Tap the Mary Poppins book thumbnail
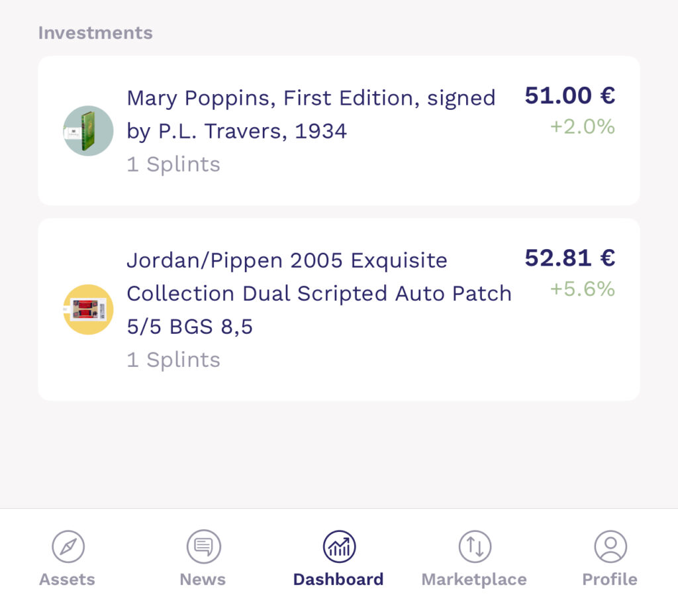This screenshot has width=678, height=616. (88, 130)
